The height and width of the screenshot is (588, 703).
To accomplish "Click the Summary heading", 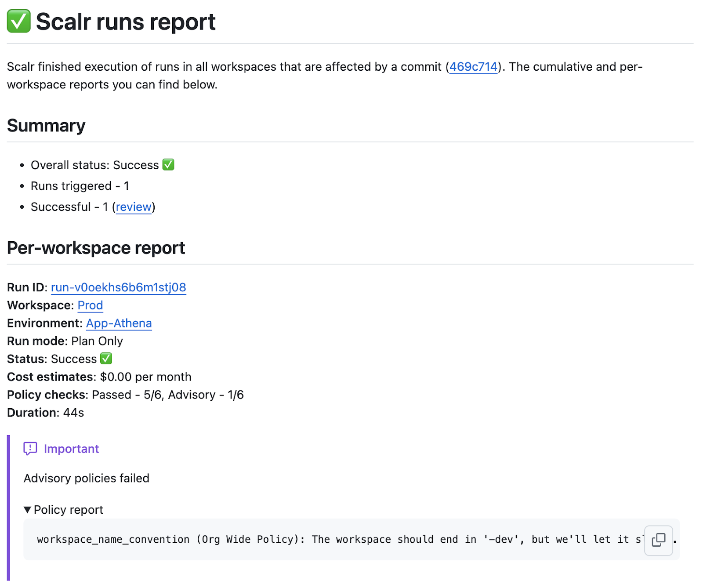I will pyautogui.click(x=46, y=126).
